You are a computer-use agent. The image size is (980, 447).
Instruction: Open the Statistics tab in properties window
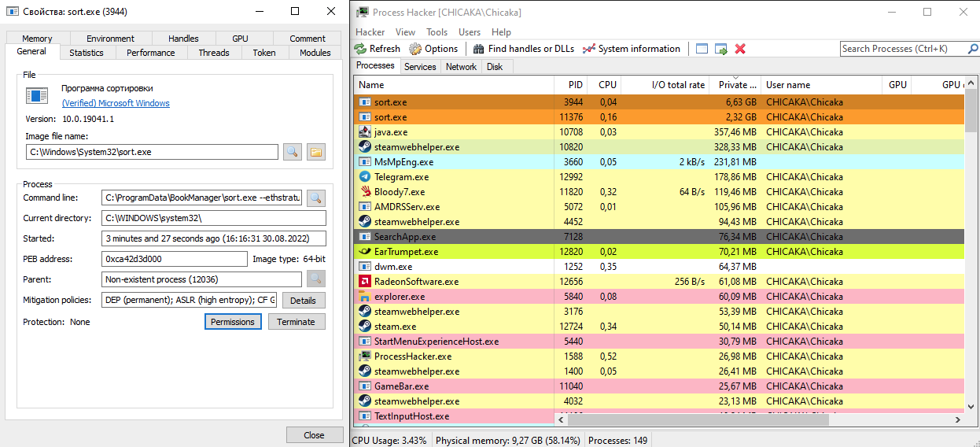coord(87,53)
